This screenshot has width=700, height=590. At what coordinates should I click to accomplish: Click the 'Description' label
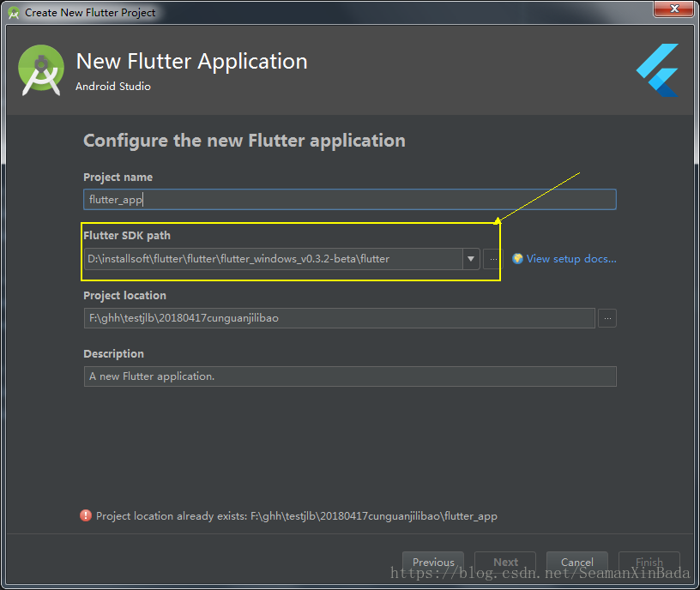(x=113, y=354)
